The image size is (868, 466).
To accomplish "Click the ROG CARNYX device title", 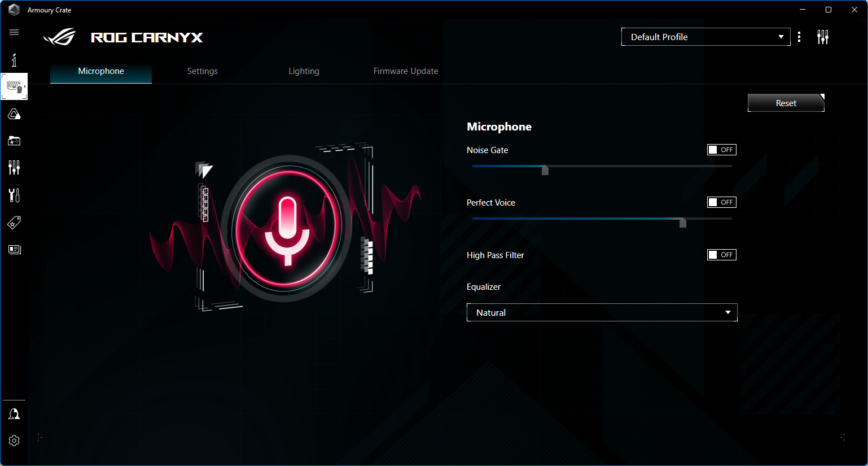I will [147, 37].
